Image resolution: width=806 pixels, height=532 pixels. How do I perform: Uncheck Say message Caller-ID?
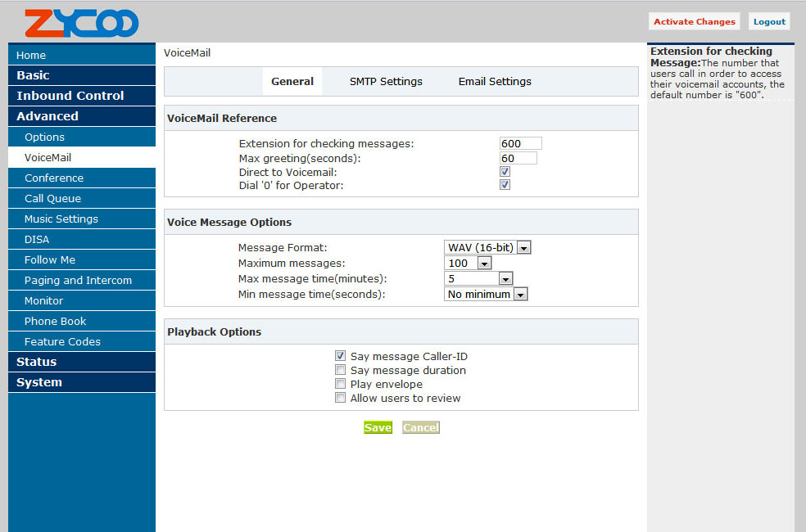(x=341, y=357)
